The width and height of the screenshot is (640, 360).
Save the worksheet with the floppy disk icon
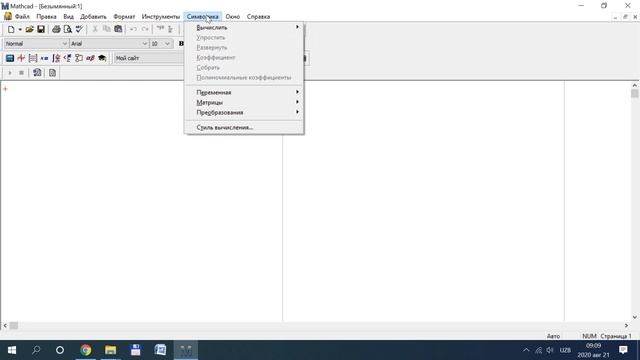[x=41, y=29]
